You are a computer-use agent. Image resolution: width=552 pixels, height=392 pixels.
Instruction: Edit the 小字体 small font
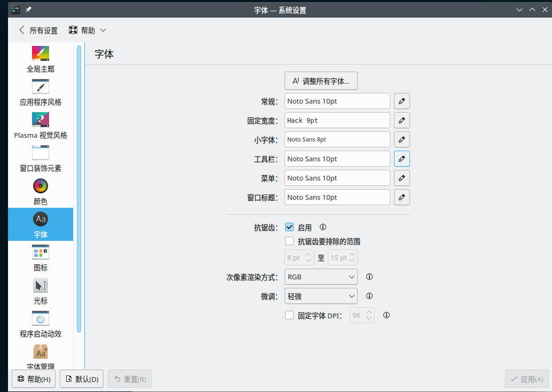(x=401, y=139)
